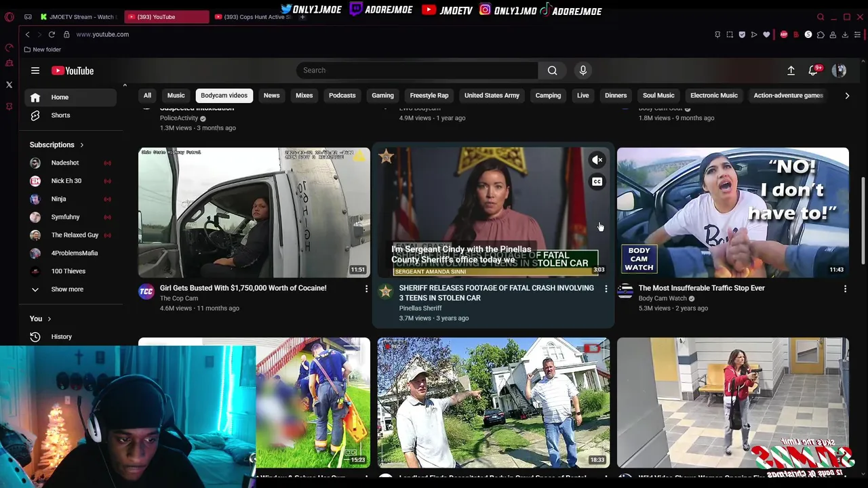
Task: Click the search magnifier button
Action: [552, 70]
